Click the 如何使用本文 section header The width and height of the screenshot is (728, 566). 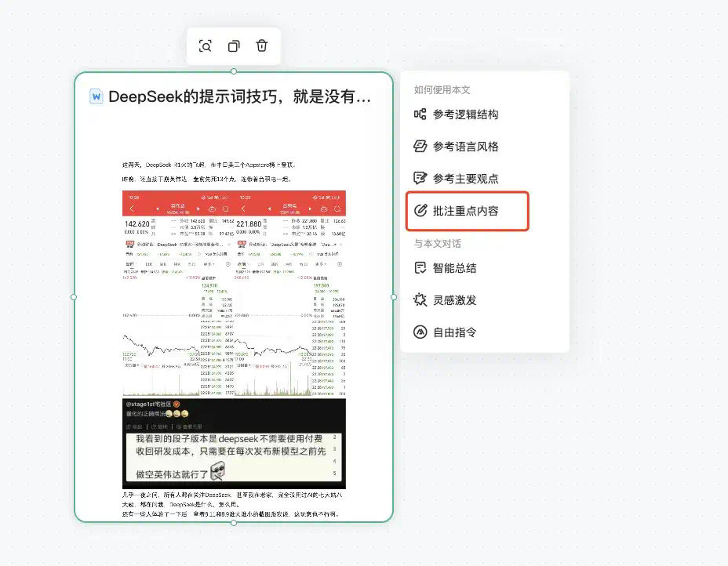pyautogui.click(x=442, y=90)
